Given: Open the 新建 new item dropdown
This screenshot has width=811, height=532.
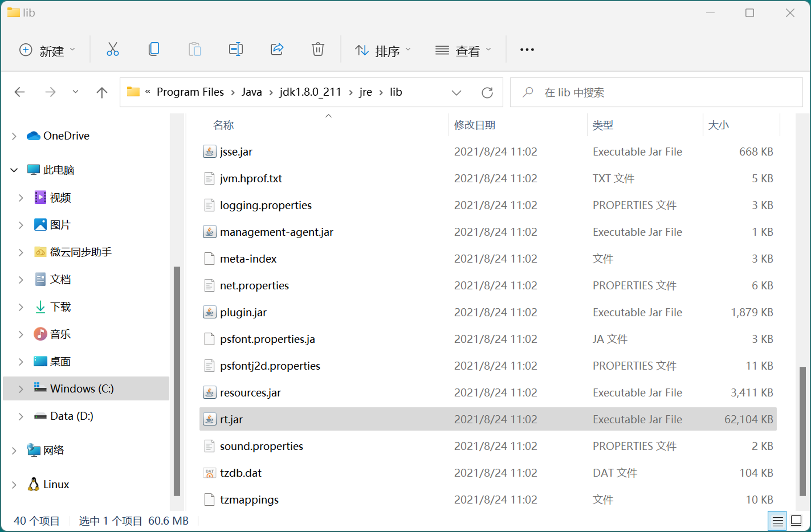Looking at the screenshot, I should point(47,50).
